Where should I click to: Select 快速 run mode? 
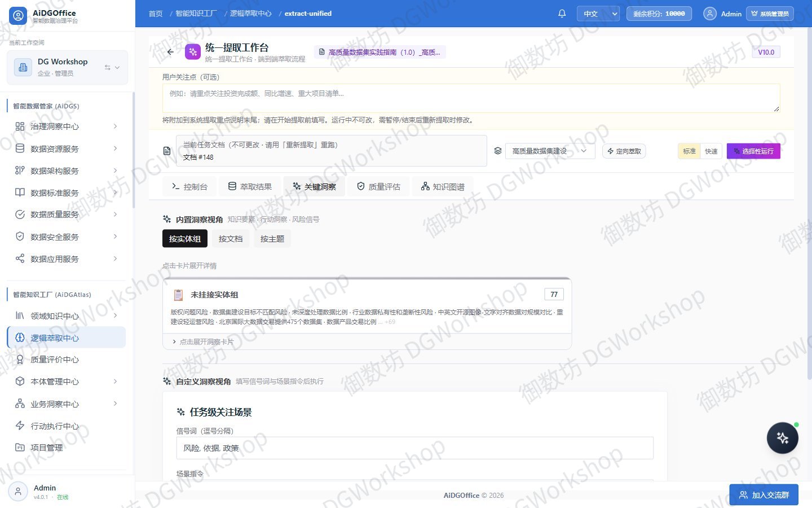point(711,151)
